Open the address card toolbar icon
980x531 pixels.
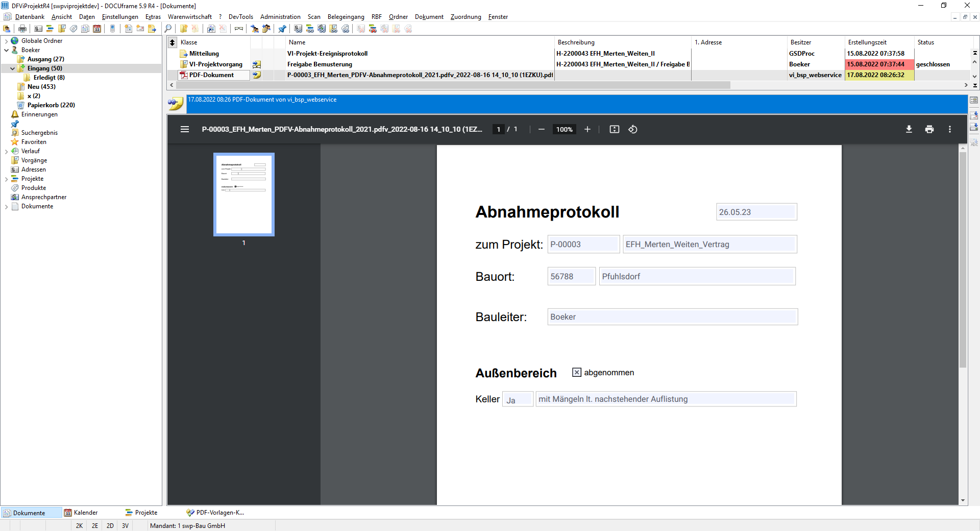(38, 29)
